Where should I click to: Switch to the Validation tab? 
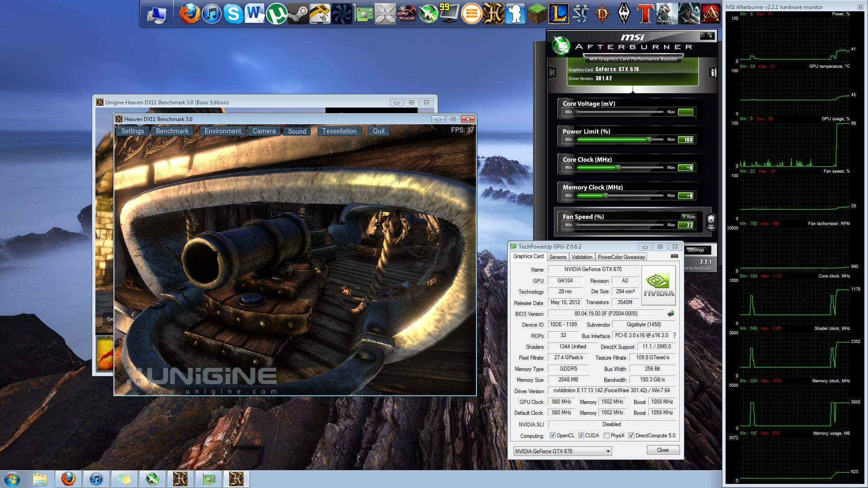[x=582, y=257]
